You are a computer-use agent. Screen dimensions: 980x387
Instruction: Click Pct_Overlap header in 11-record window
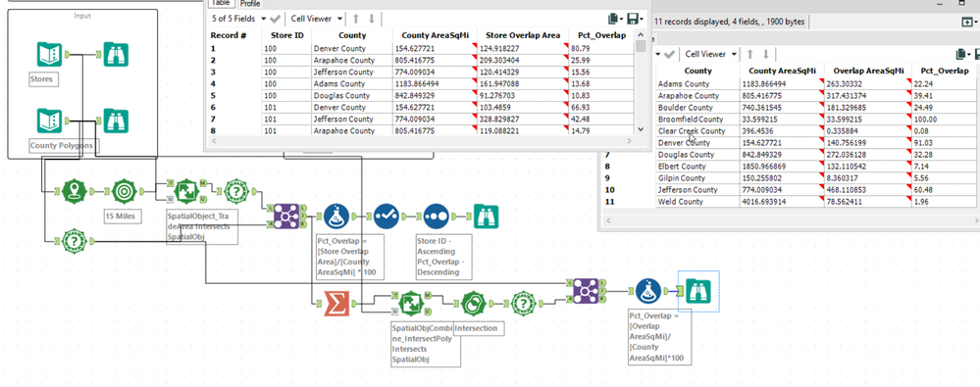click(946, 72)
